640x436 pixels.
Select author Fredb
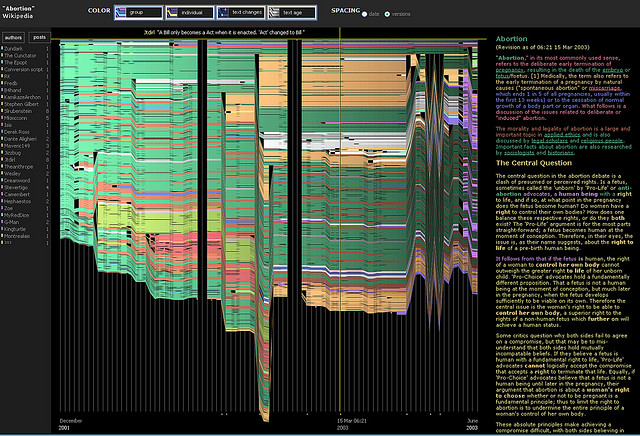tap(11, 83)
